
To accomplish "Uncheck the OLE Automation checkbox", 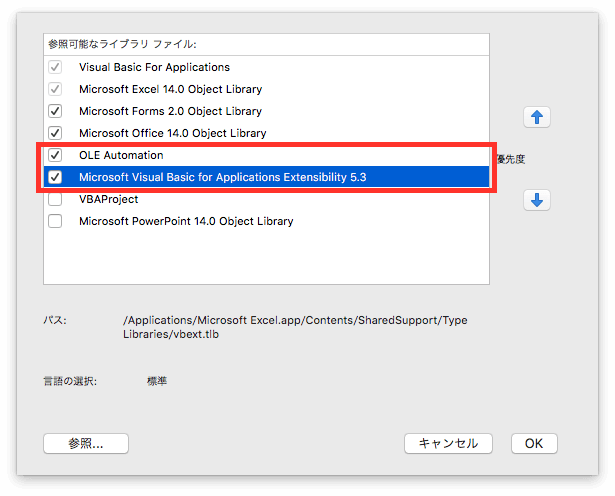I will tap(55, 155).
